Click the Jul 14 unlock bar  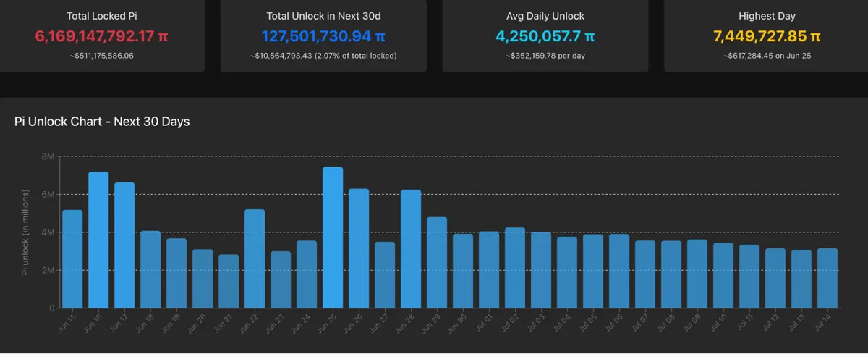pos(827,279)
